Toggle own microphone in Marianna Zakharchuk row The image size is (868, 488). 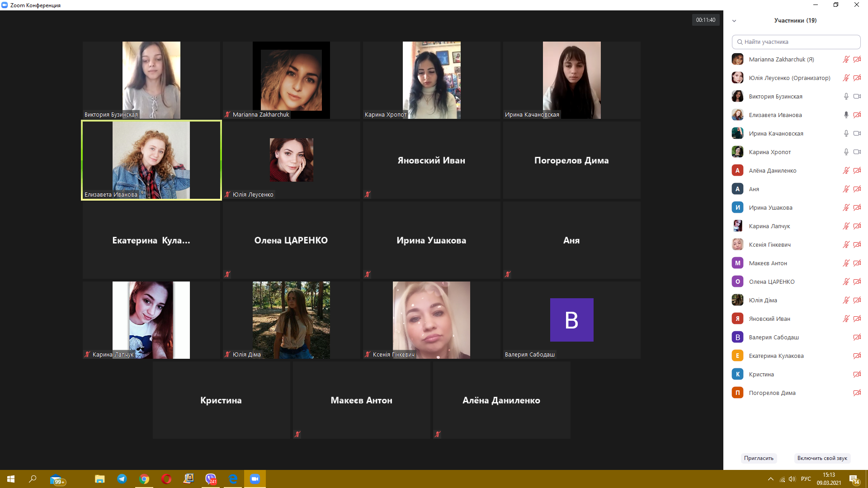(x=846, y=59)
